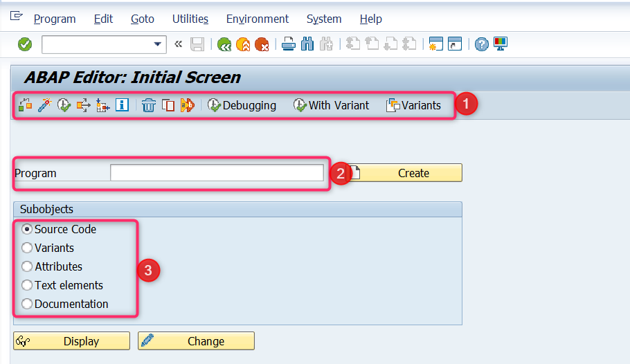
Task: Click the Next Page icon
Action: (390, 44)
